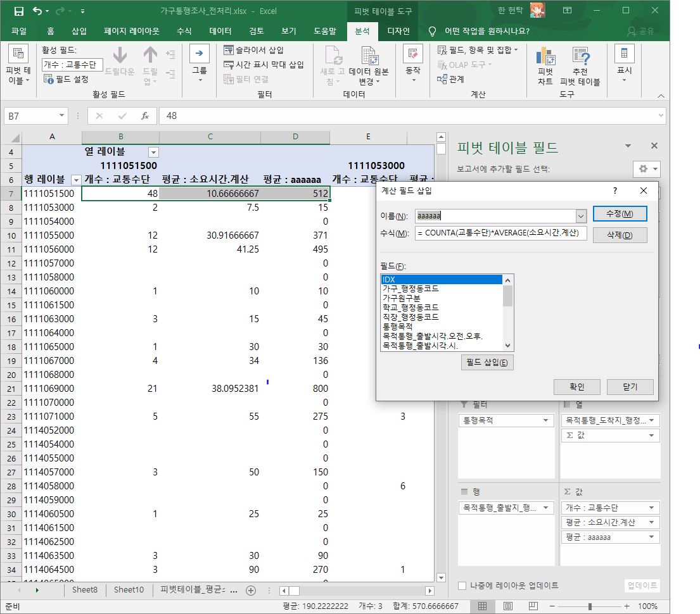Switch to the 디자인 ribbon tab
700x614 pixels.
click(397, 31)
